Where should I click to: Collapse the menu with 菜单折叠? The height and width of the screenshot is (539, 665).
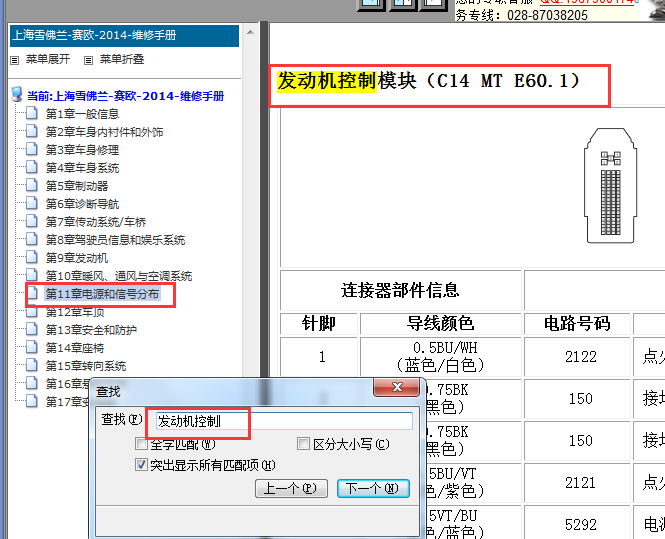[122, 59]
